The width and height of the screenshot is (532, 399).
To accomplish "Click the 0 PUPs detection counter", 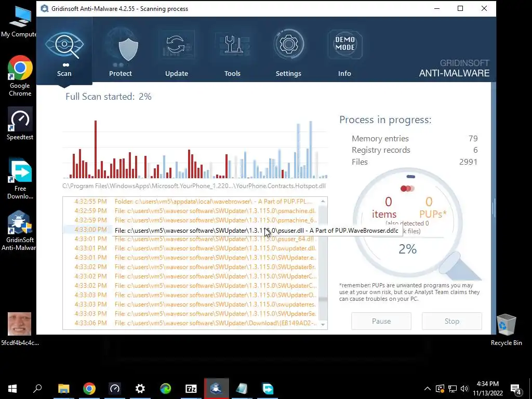I will tap(433, 207).
